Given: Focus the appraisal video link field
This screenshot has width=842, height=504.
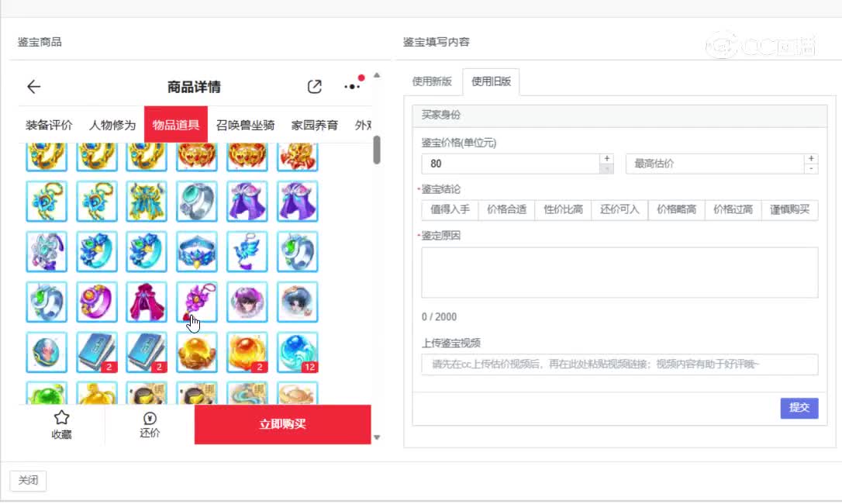Looking at the screenshot, I should (619, 364).
